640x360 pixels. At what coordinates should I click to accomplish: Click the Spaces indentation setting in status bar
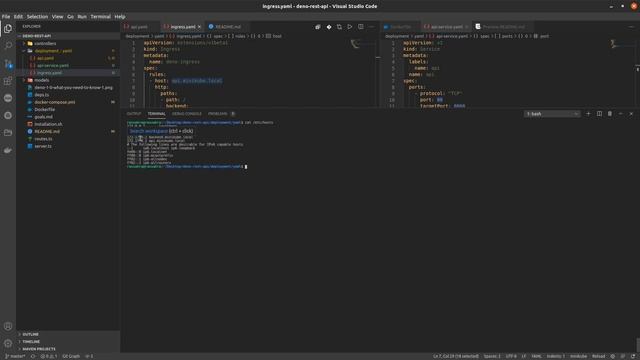492,356
